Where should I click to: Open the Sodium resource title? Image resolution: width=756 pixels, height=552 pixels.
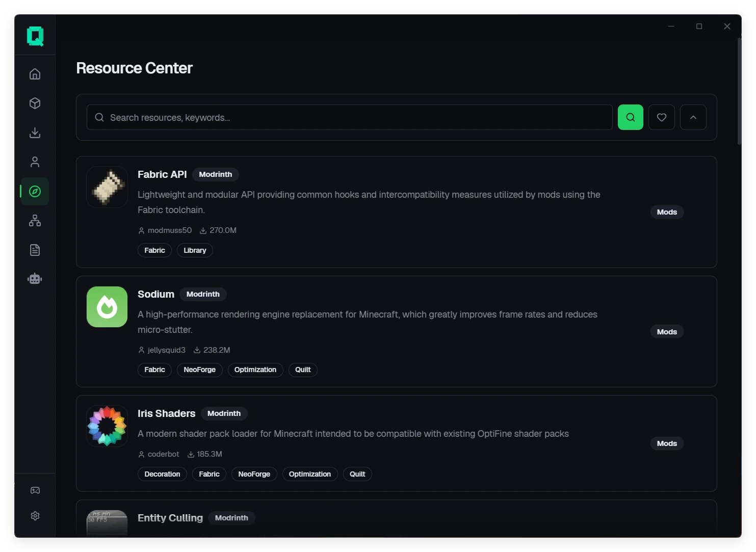(x=156, y=294)
